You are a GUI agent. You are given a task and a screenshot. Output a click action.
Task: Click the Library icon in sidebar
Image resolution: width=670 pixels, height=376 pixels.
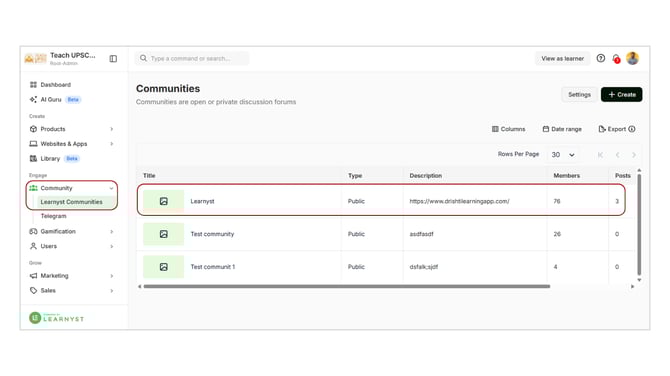[33, 159]
